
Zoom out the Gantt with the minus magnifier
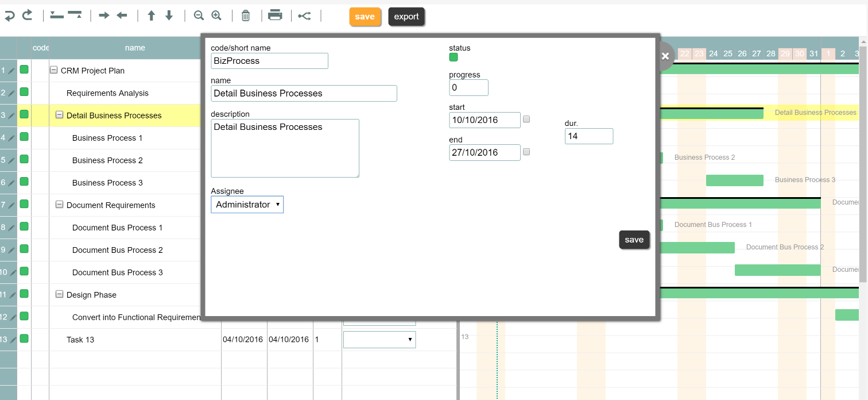click(199, 16)
